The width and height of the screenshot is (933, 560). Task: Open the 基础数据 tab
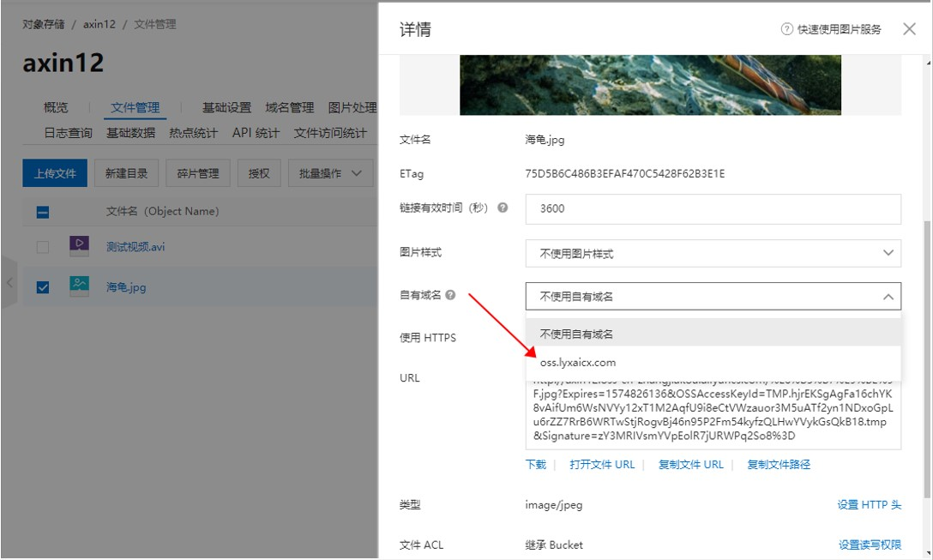(x=131, y=133)
